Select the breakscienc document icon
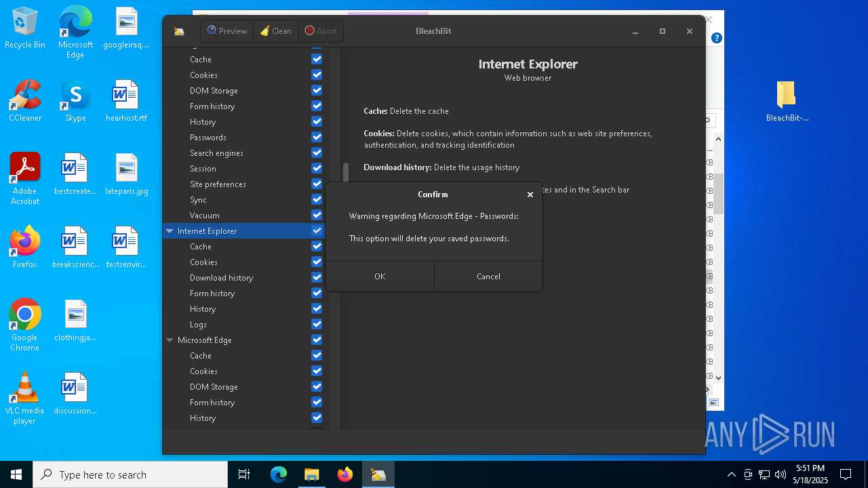This screenshot has height=488, width=868. [x=75, y=247]
